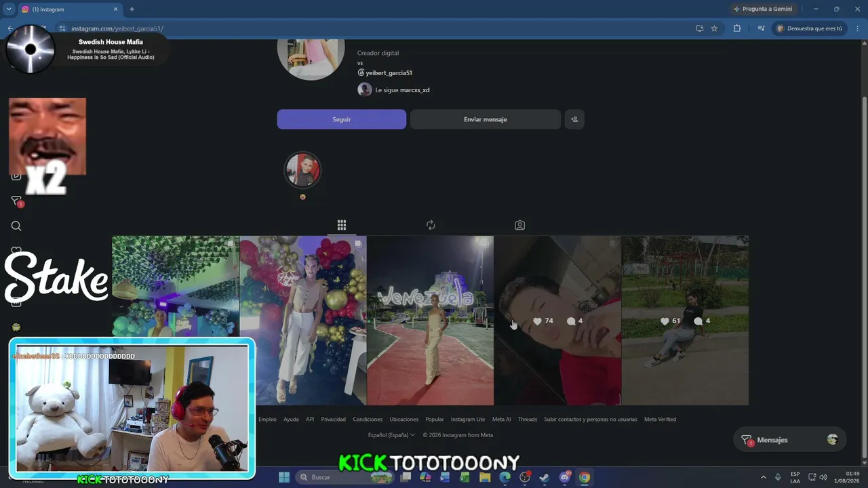The image size is (868, 488).
Task: Open Microsoft 365 from the taskbar
Action: (x=425, y=477)
